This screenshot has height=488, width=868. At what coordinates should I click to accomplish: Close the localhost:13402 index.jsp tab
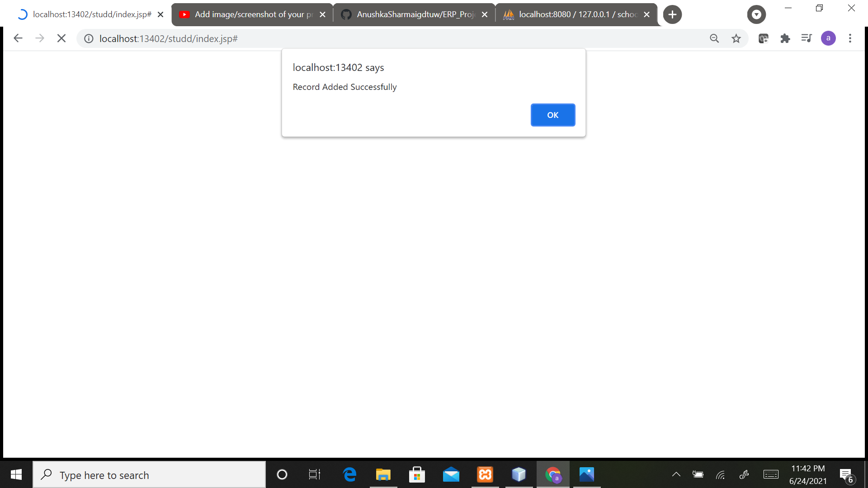(x=160, y=14)
